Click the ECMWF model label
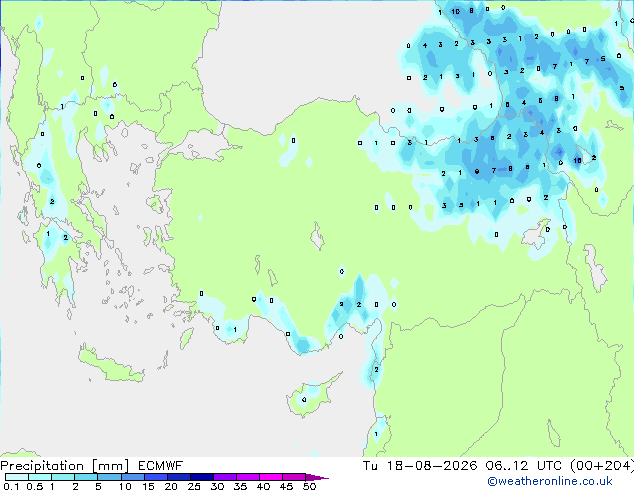Screen dimensions: 634x490 pyautogui.click(x=161, y=466)
